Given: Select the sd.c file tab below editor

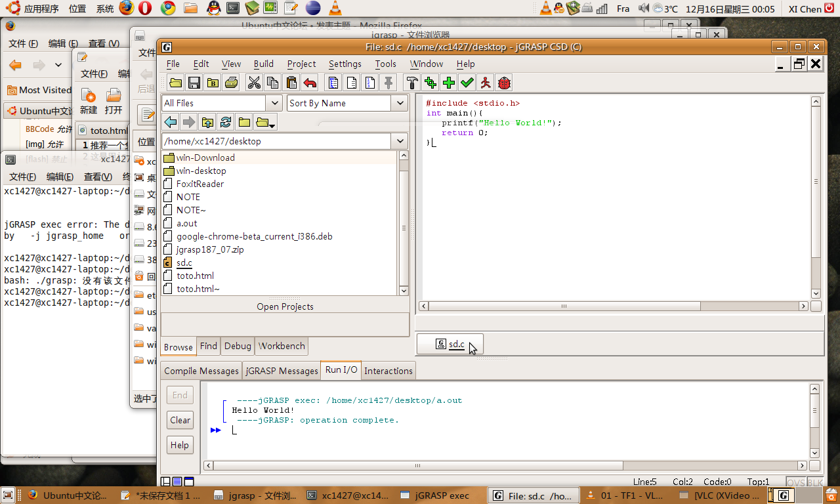Looking at the screenshot, I should (450, 345).
